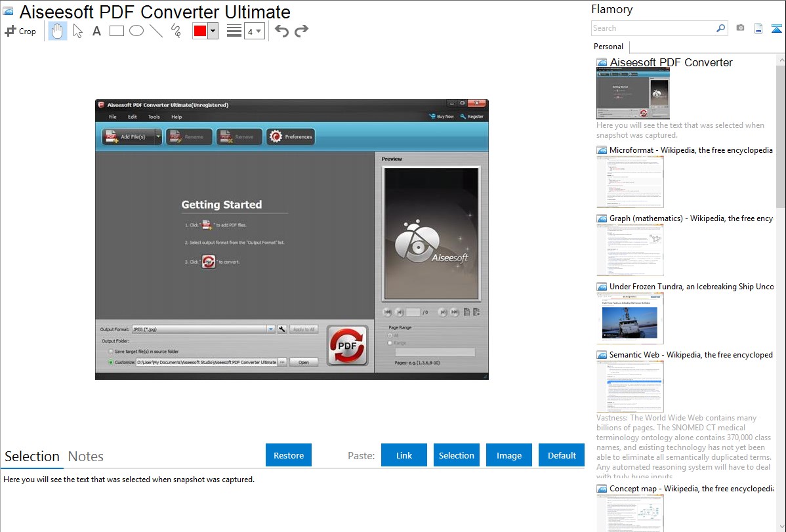Click Add File(s) in Aiseesoft toolbar
Viewport: 786px width, 532px height.
129,136
